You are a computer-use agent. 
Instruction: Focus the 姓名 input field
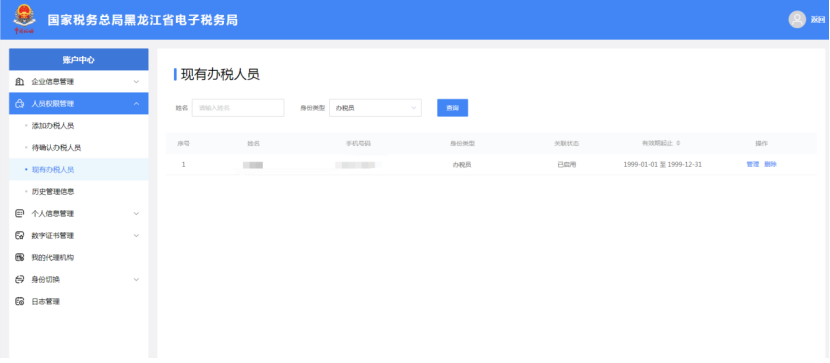click(238, 108)
